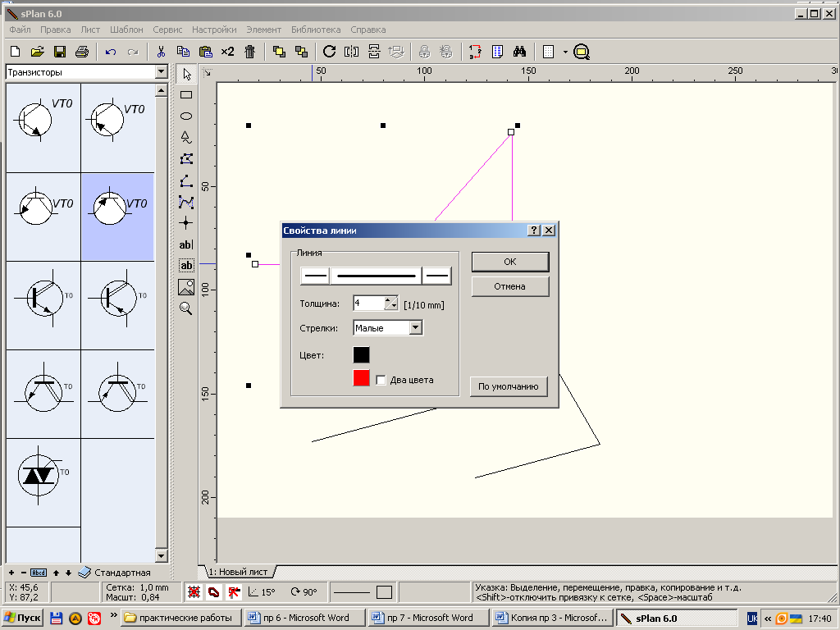Confirm line properties with OK
Screen dimensions: 840x630
click(510, 262)
